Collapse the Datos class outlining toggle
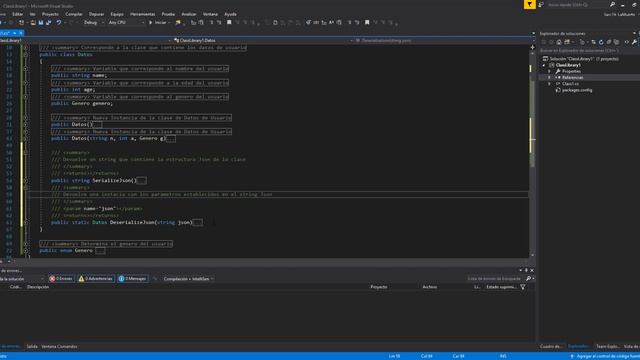This screenshot has height=360, width=640. (x=26, y=54)
